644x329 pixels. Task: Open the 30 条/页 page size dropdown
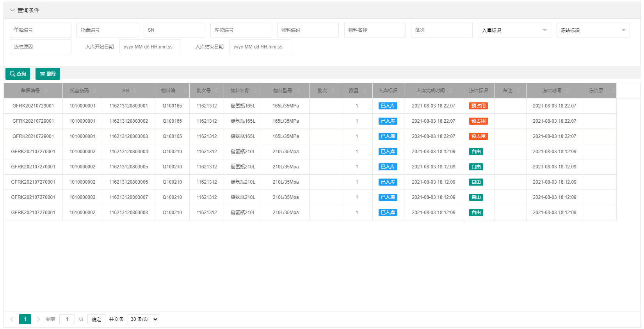tap(143, 319)
